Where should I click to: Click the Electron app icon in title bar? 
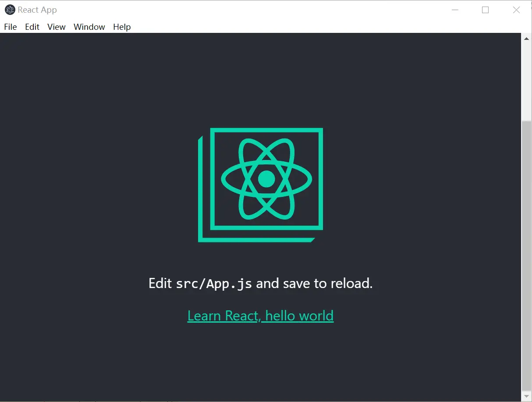[10, 10]
